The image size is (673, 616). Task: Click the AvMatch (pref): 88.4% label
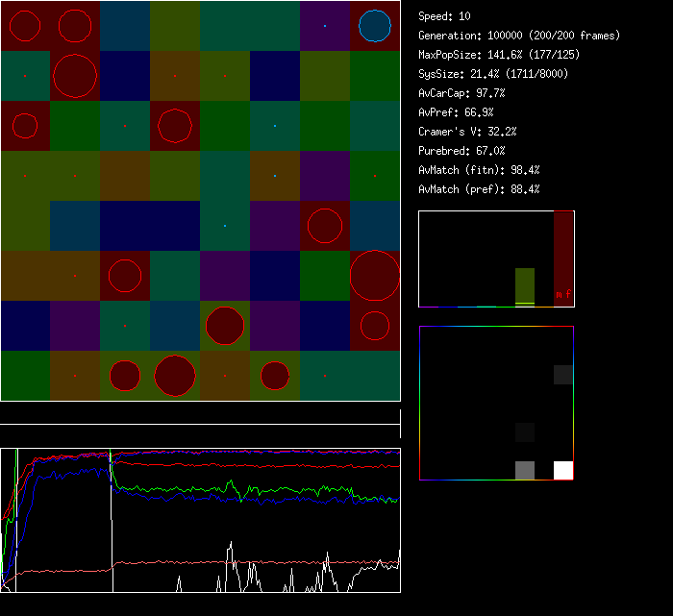pos(479,189)
